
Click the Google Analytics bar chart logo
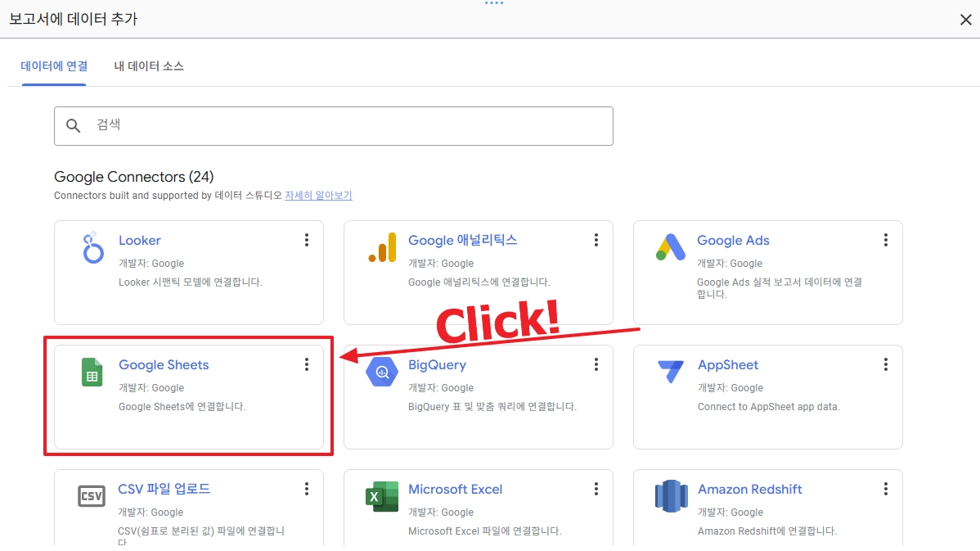[382, 247]
